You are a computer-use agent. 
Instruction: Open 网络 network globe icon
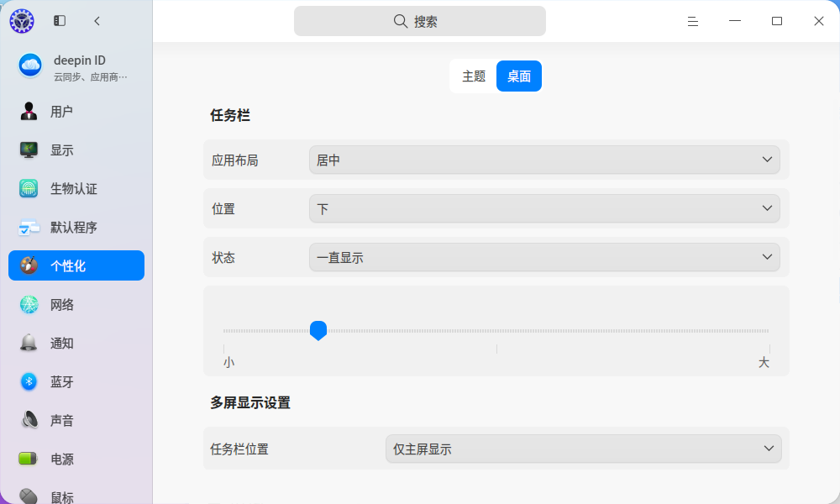point(29,304)
